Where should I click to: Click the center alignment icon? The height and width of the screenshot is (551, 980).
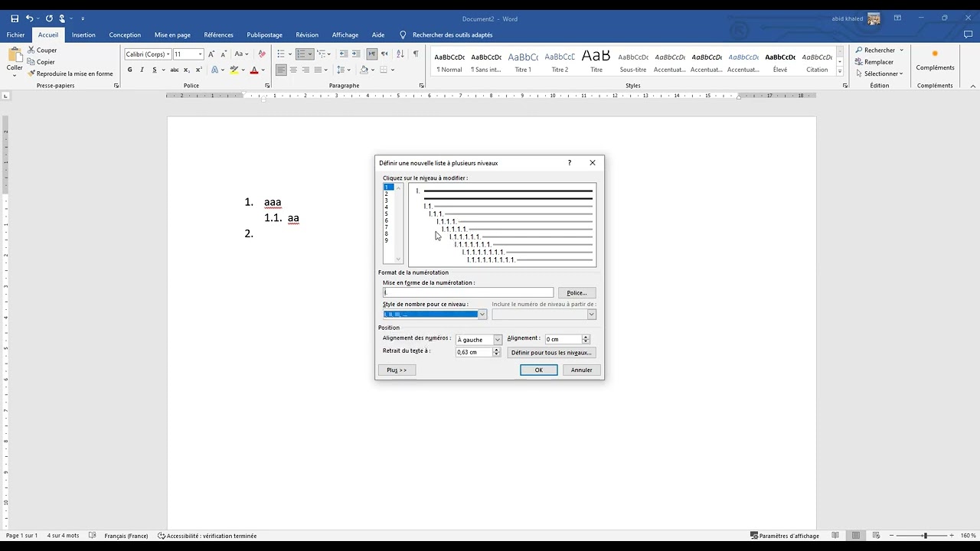point(294,70)
